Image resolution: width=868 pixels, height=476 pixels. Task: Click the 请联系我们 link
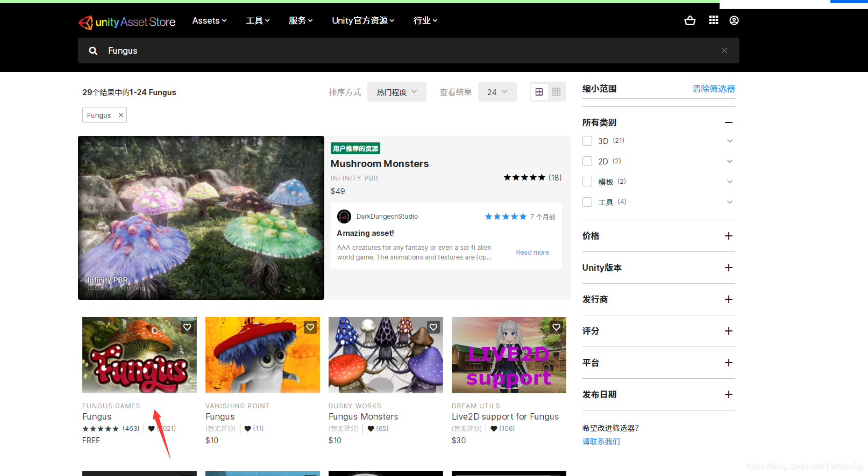pos(601,442)
